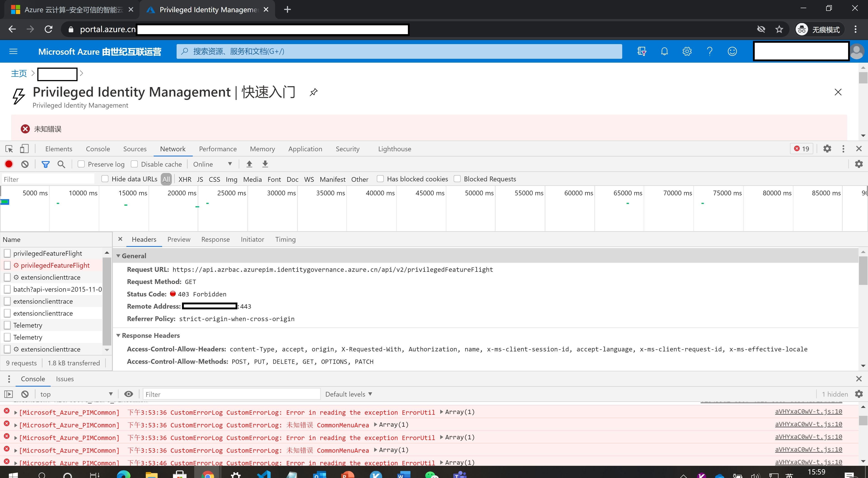Pin the Privileged Identity Management blade

pos(313,92)
